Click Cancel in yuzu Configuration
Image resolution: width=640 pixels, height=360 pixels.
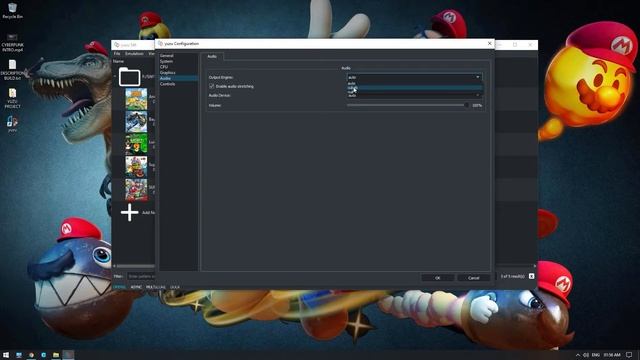pos(473,278)
